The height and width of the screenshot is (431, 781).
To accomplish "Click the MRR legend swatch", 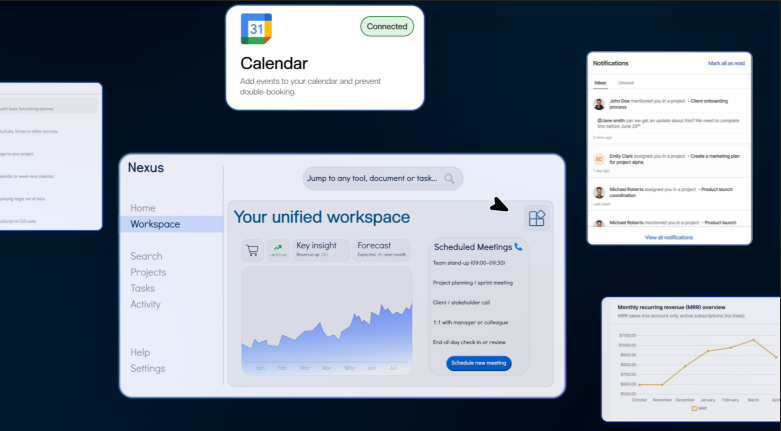I will click(694, 409).
